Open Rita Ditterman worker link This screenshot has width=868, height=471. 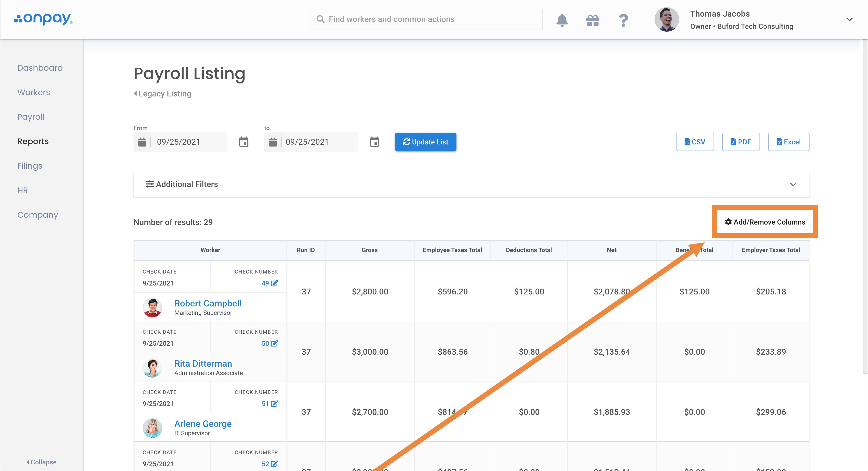(203, 364)
